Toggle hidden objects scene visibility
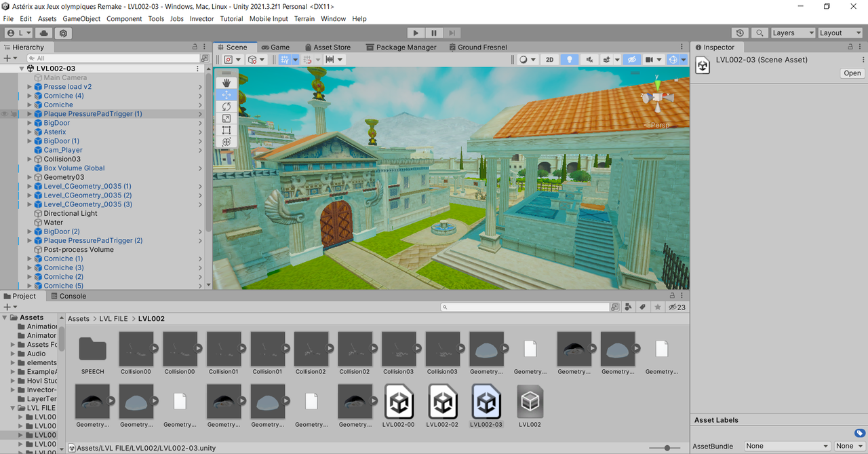868x454 pixels. point(631,60)
